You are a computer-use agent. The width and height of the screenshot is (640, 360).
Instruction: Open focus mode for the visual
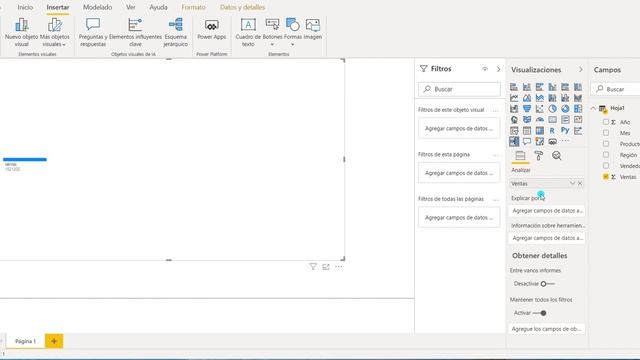[326, 267]
